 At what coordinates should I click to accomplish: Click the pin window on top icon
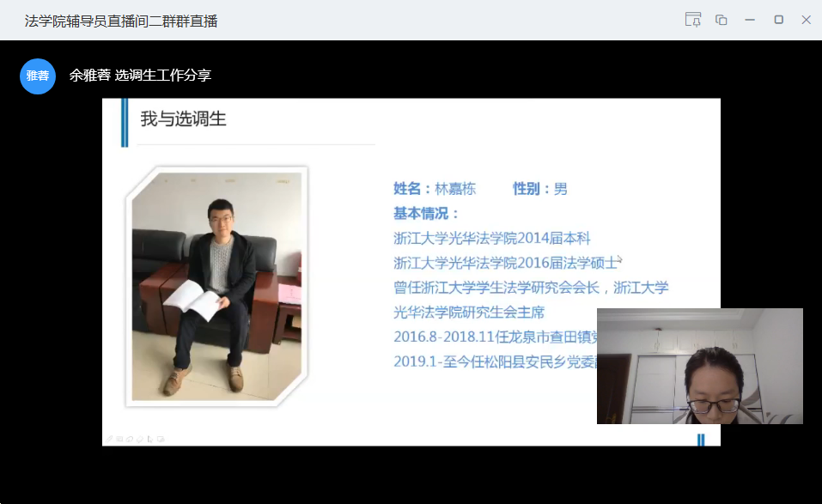coord(692,20)
